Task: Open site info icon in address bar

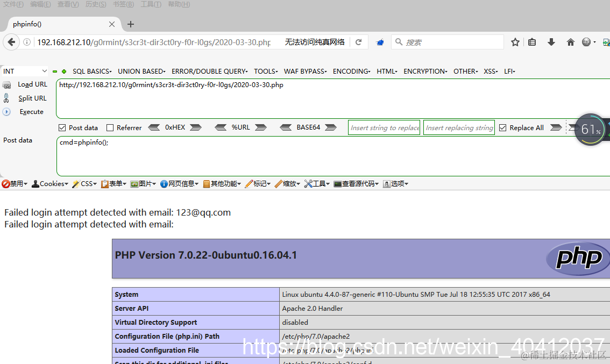Action: pos(27,42)
